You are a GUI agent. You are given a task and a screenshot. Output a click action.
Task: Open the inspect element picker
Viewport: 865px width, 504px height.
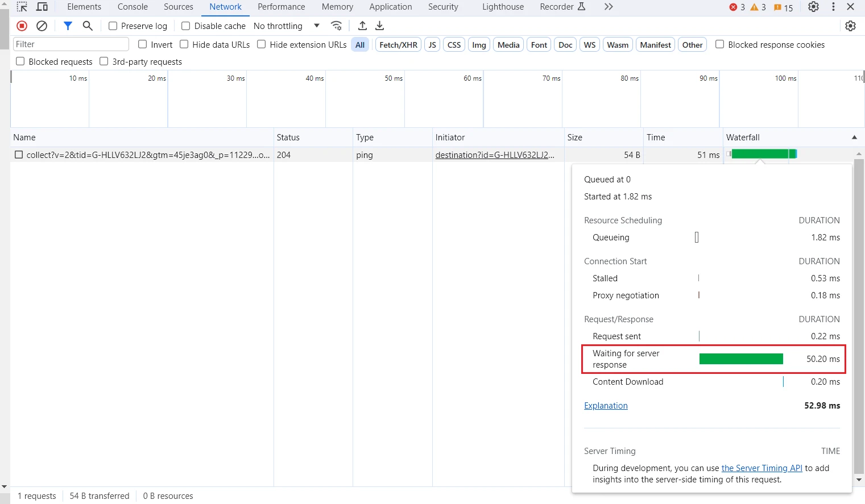tap(22, 7)
